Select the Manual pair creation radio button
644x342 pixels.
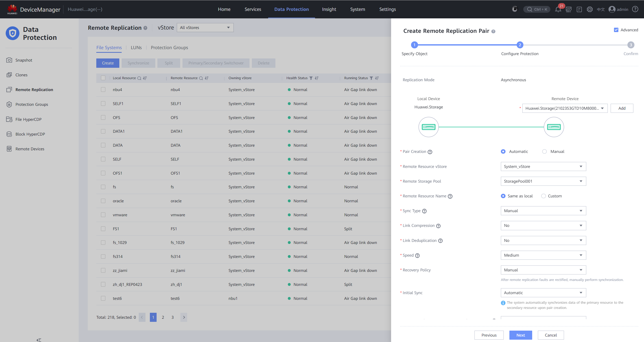coord(545,152)
